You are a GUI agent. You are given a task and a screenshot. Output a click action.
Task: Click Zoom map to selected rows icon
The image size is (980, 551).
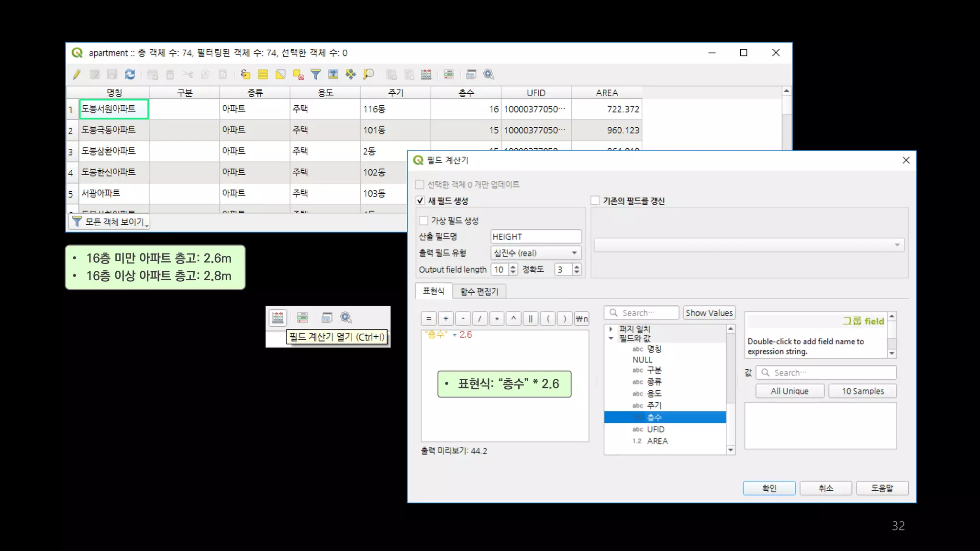[x=368, y=74]
